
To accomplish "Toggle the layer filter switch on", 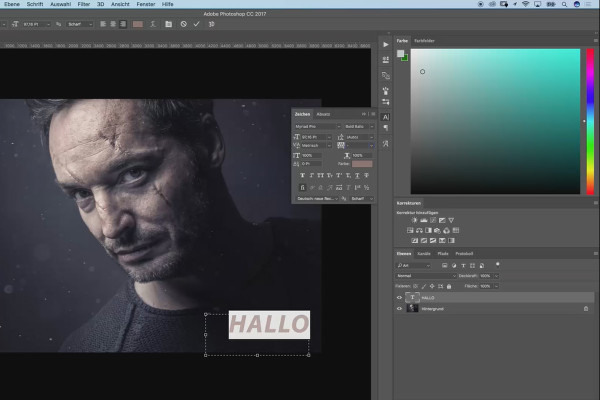I will 497,264.
